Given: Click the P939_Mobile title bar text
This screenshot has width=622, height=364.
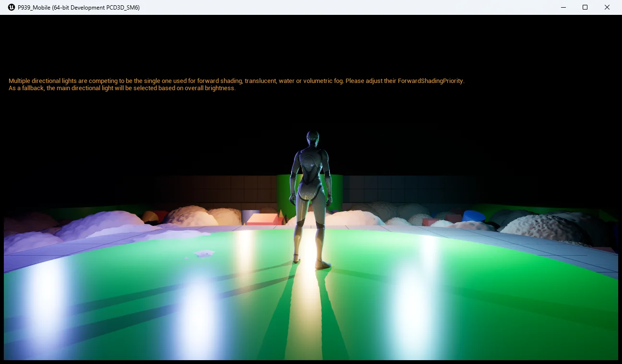Looking at the screenshot, I should pos(79,7).
